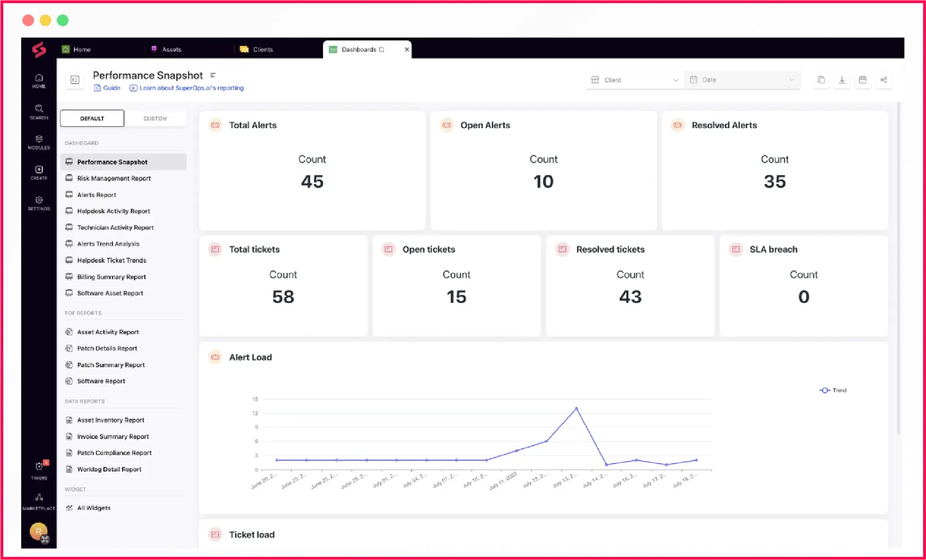Open the schedule calendar icon
The width and height of the screenshot is (926, 560).
click(x=863, y=80)
